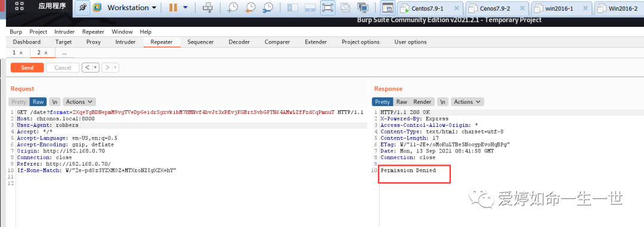Viewport: 644px width, 227px height.
Task: Switch Response view to Raw
Action: tap(402, 102)
